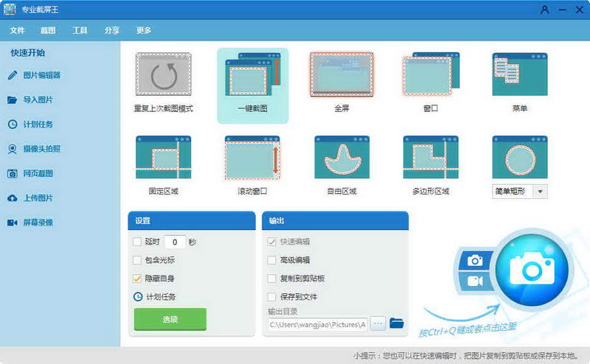The width and height of the screenshot is (590, 364).
Task: Select the menu (菜单) capture mode icon
Action: [x=519, y=75]
